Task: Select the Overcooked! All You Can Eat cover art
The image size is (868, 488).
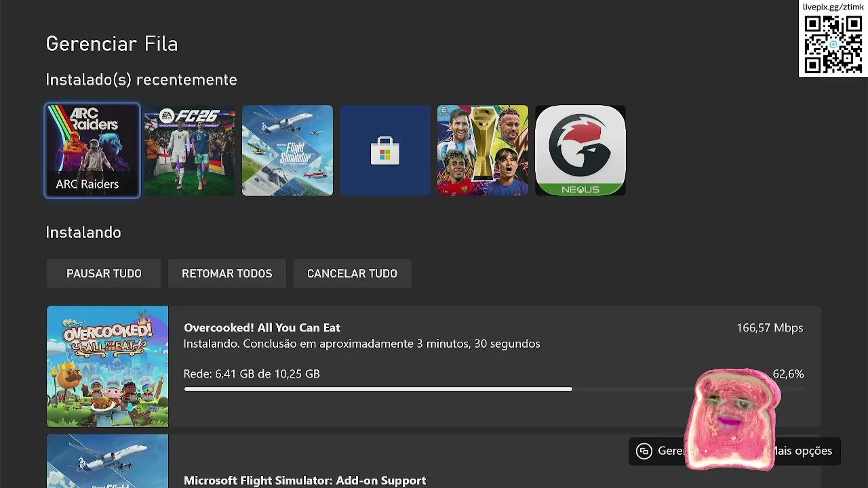Action: pos(107,367)
